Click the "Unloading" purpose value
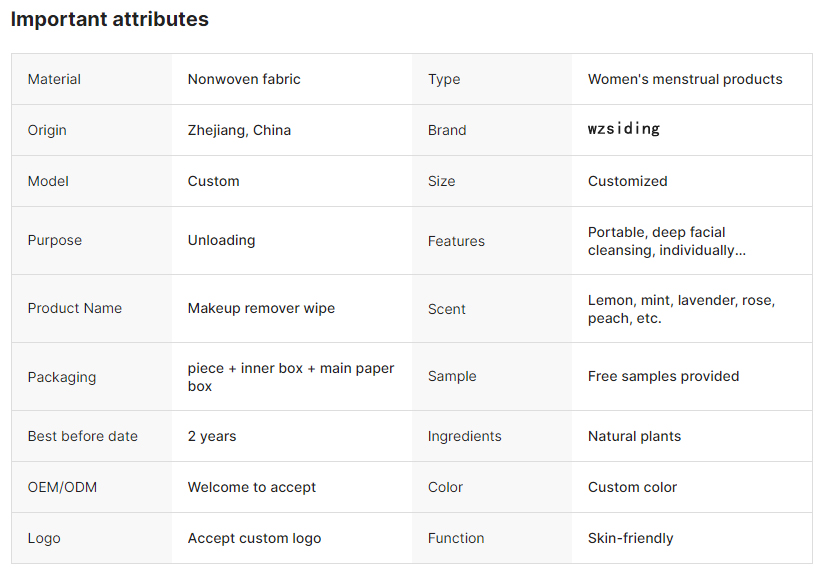This screenshot has width=826, height=576. click(x=221, y=240)
